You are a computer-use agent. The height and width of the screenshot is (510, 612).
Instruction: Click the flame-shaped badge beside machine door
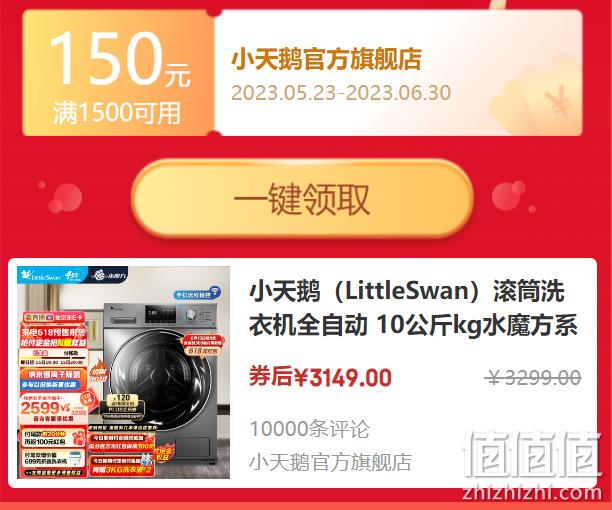coord(99,373)
